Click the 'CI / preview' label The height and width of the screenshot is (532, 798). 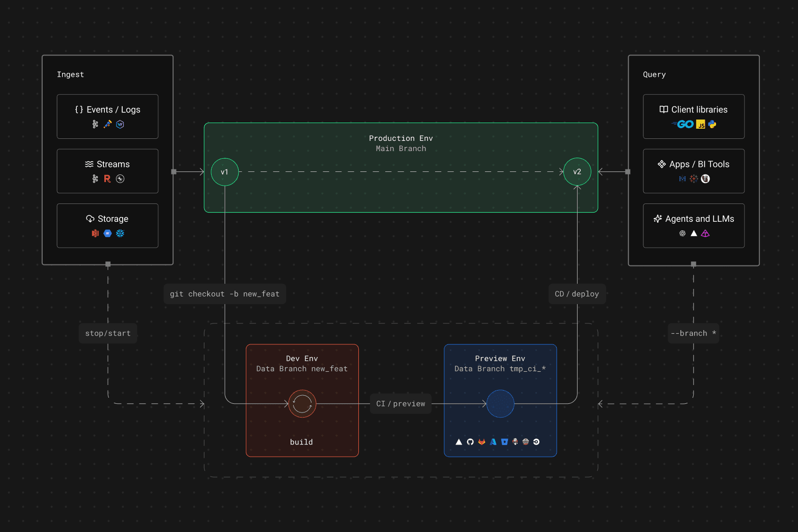coord(401,404)
